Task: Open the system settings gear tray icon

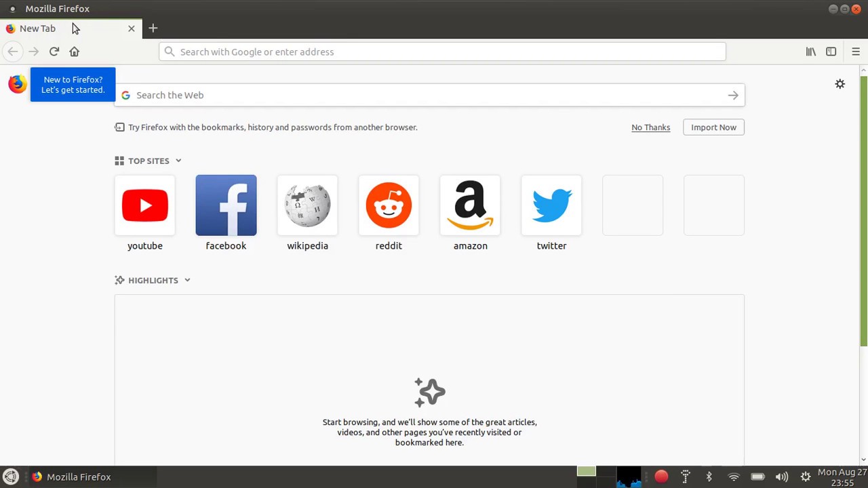Action: pos(806,476)
